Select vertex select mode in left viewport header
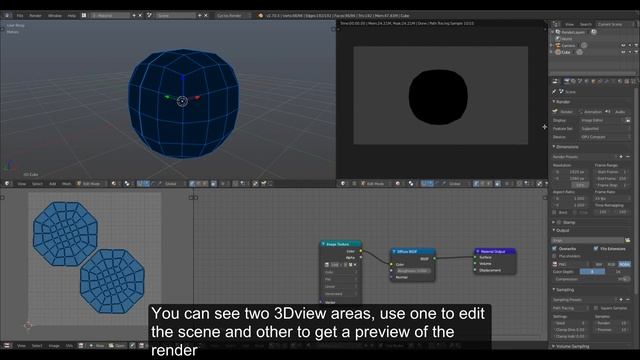This screenshot has height=360, width=640. coord(192,184)
